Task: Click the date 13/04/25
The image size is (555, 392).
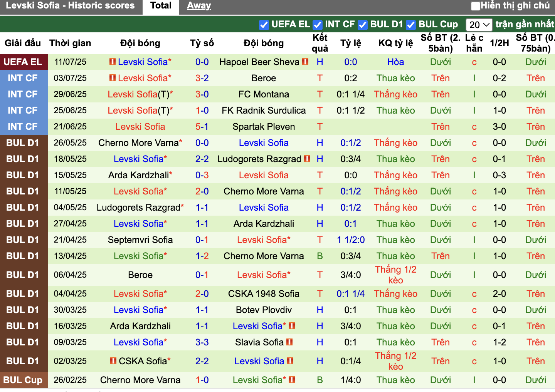Action: 70,256
